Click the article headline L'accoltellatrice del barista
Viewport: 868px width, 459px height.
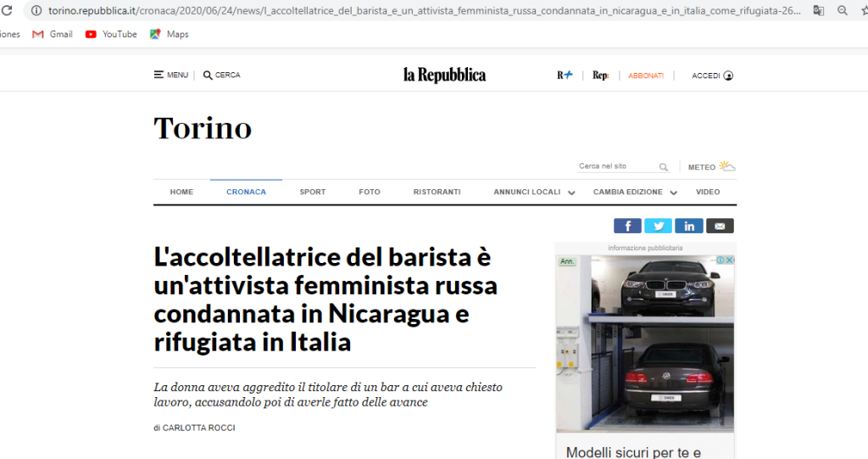326,299
